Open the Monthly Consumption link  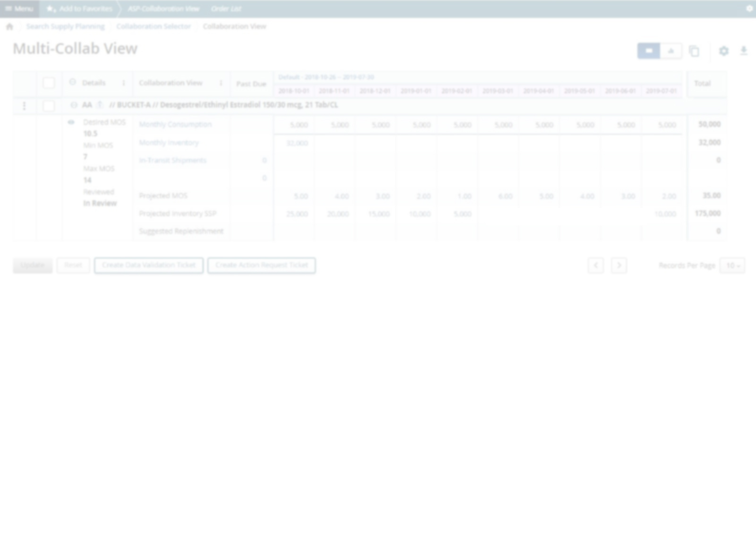click(x=175, y=125)
